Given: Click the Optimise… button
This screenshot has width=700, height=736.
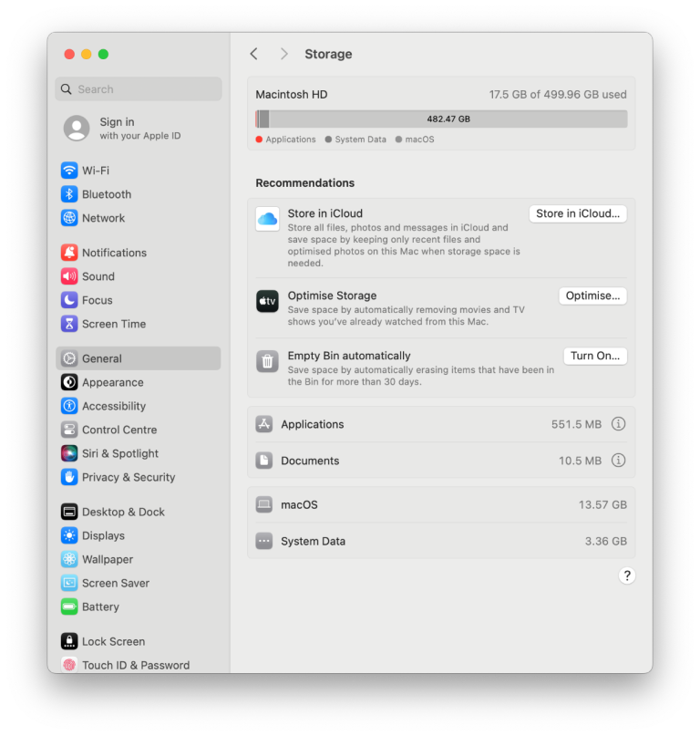Looking at the screenshot, I should [x=592, y=295].
